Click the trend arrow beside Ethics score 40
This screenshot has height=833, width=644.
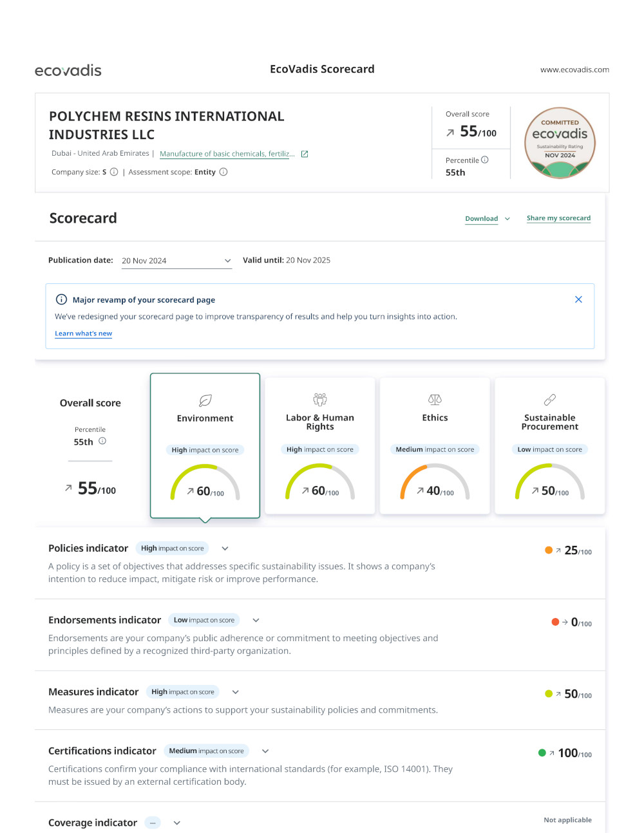(421, 491)
